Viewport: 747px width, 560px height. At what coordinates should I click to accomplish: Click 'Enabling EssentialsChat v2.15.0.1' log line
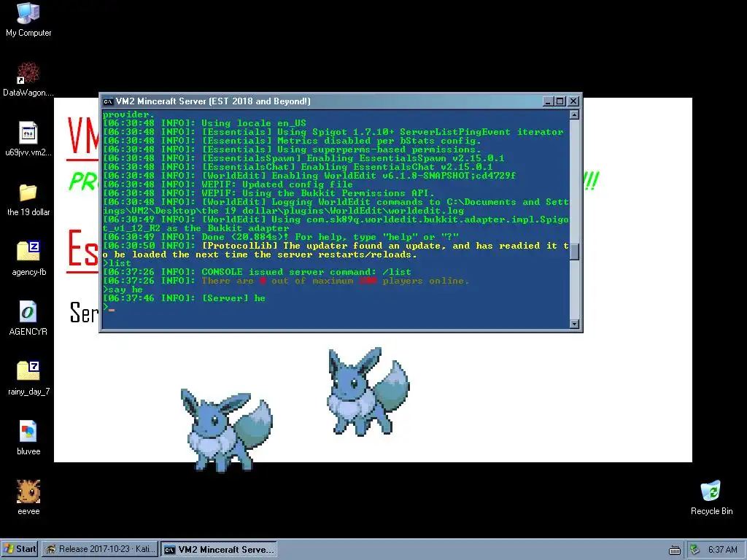[x=298, y=167]
